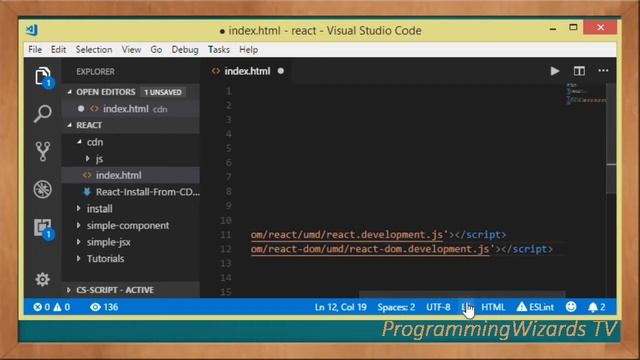Viewport: 640px width, 360px height.
Task: Change indentation via Spaces: 2
Action: pos(396,307)
